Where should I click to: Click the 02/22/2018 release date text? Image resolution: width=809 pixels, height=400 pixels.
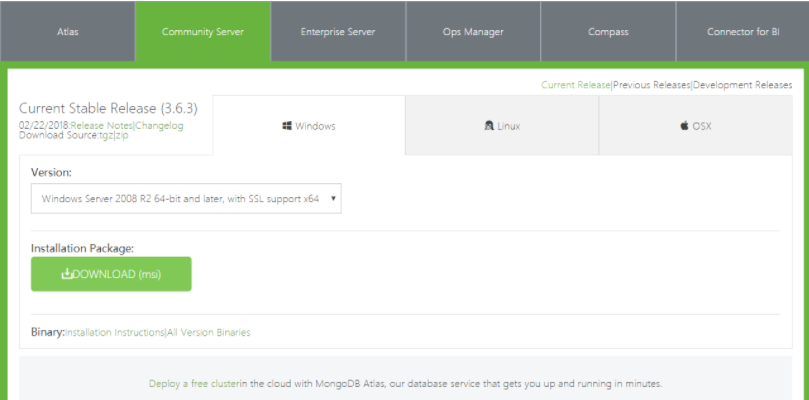click(44, 125)
